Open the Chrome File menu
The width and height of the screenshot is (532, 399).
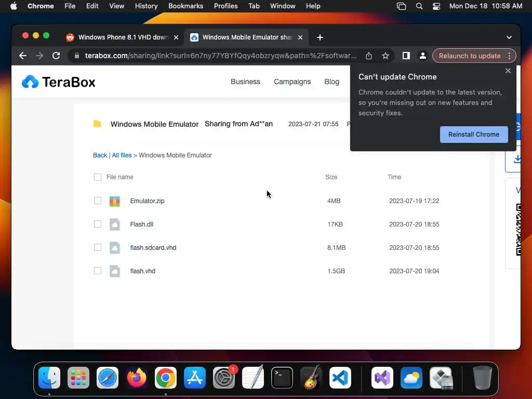point(70,6)
